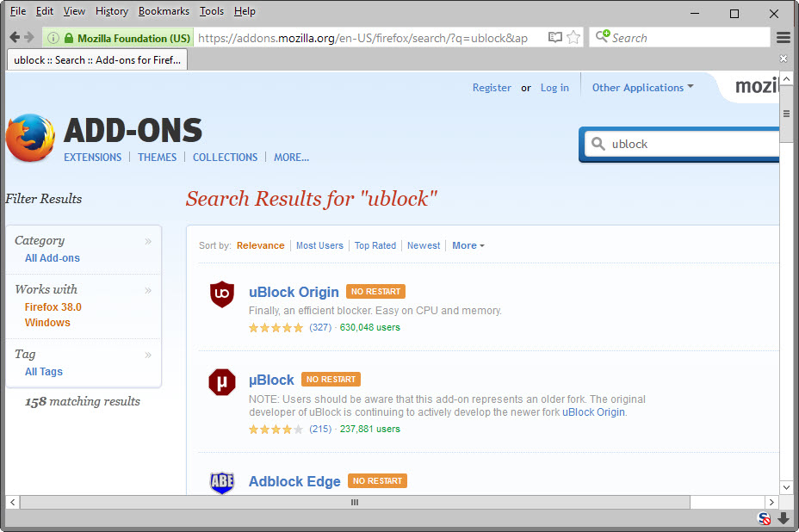
Task: Go to THEMES section
Action: (x=157, y=158)
